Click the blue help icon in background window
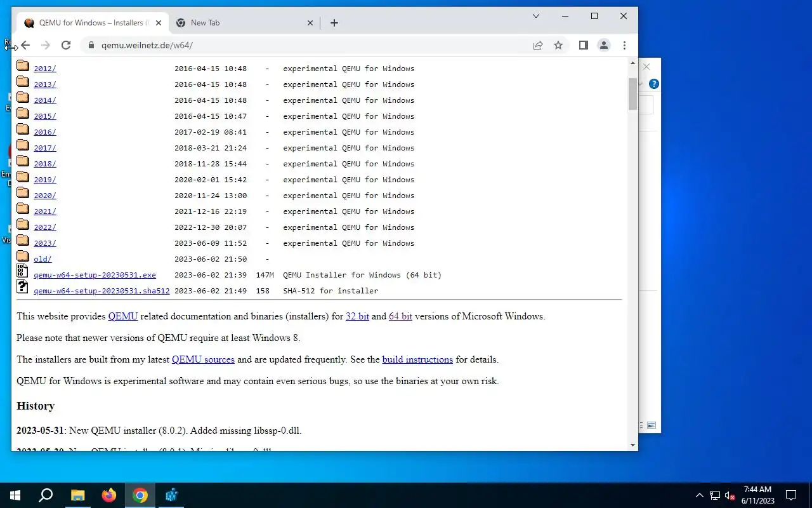 coord(654,84)
